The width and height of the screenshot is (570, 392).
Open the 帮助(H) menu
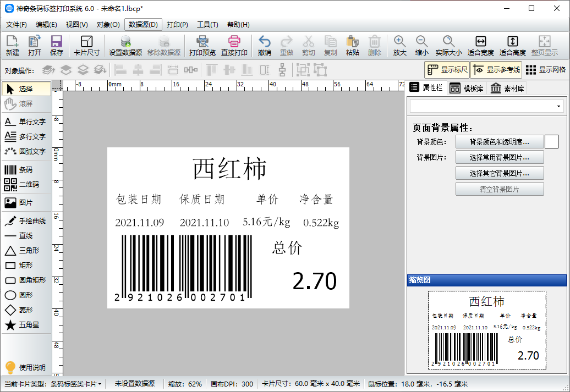click(238, 25)
